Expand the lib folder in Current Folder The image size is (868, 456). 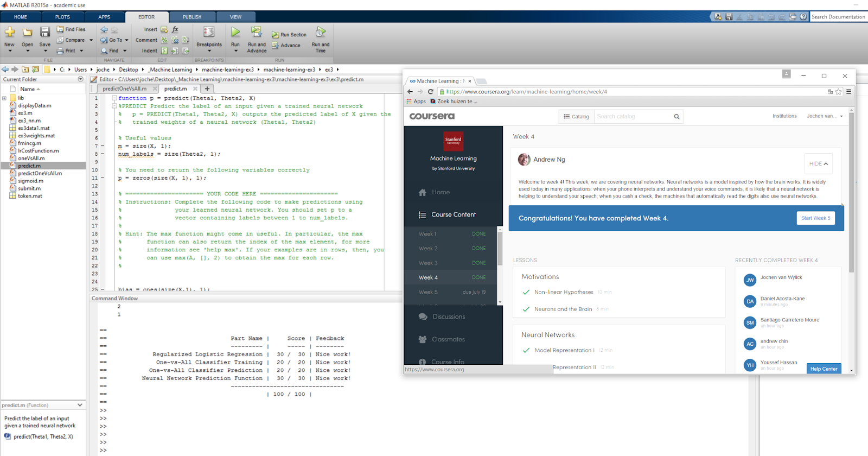(x=4, y=98)
